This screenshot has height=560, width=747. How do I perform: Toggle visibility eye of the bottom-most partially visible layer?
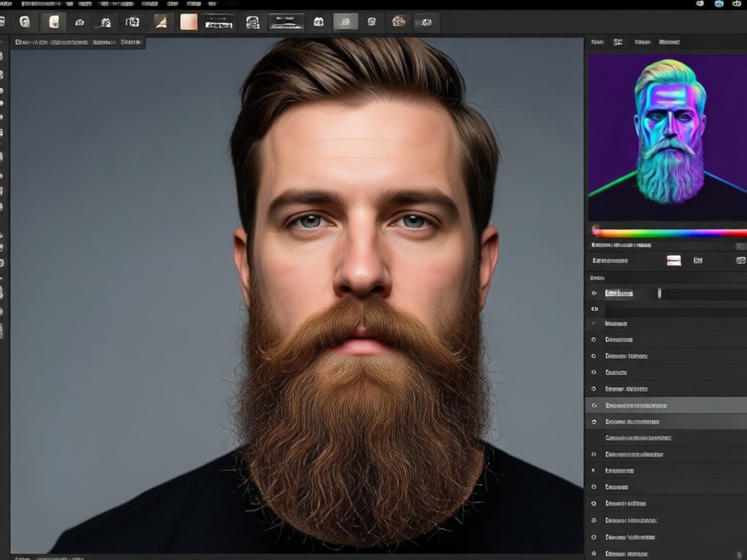(594, 554)
